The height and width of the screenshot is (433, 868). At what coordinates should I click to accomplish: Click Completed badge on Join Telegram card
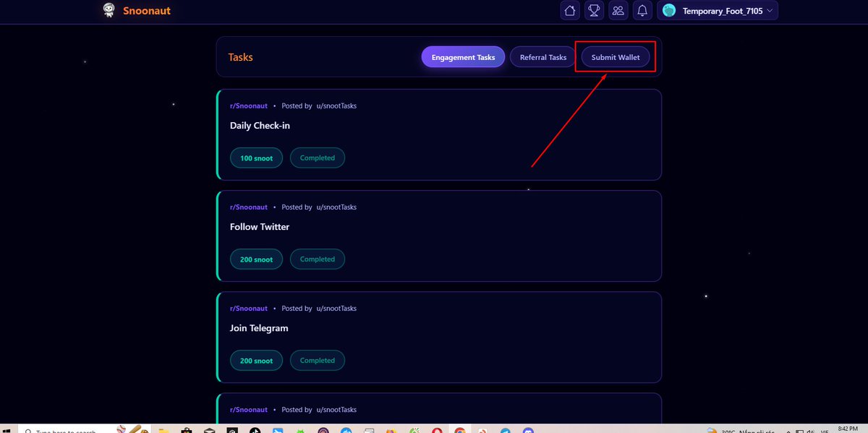click(318, 360)
